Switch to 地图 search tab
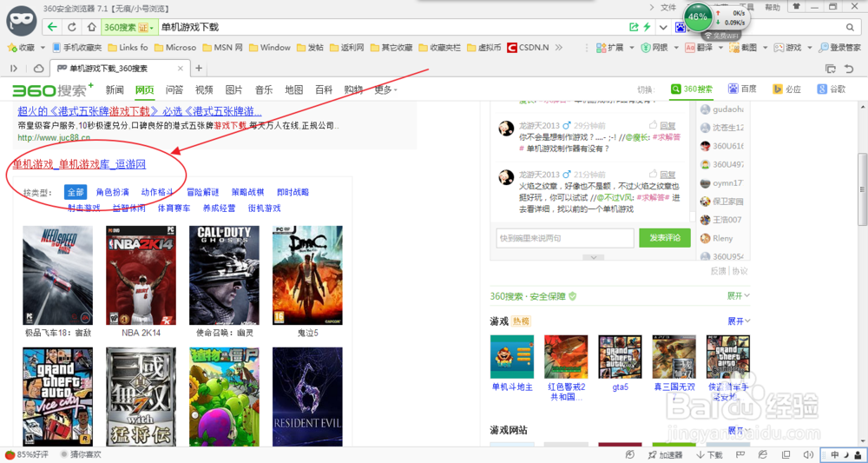This screenshot has height=463, width=868. (294, 89)
